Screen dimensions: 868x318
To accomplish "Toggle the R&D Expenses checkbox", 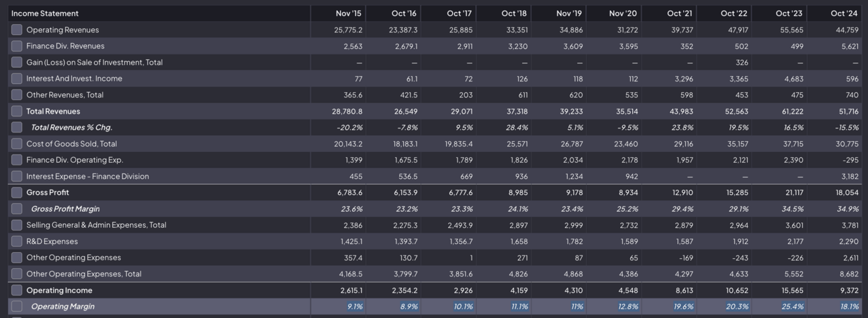I will 17,241.
